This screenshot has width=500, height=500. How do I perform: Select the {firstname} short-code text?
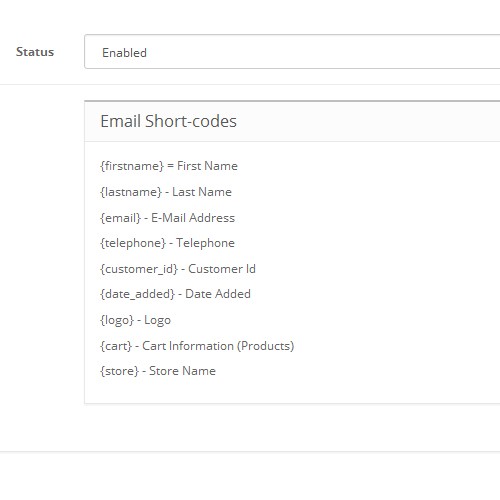click(x=132, y=166)
